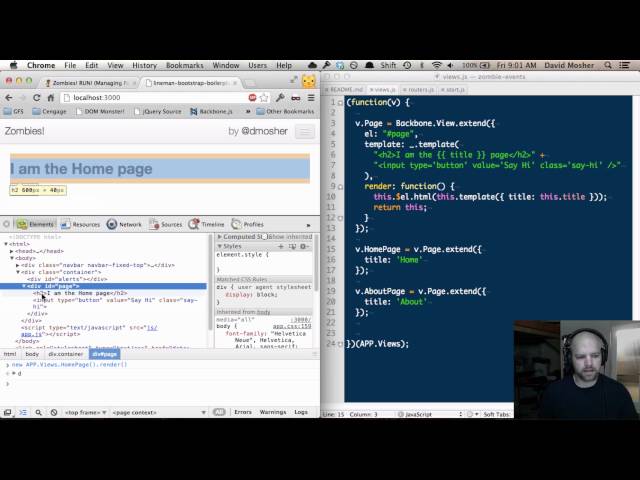Select the h2 I am the Home page node

click(x=80, y=293)
